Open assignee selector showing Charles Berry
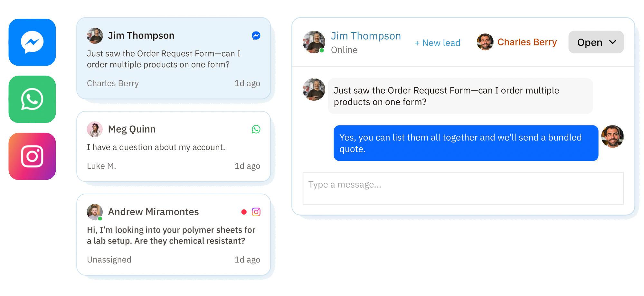This screenshot has height=296, width=644. 517,42
